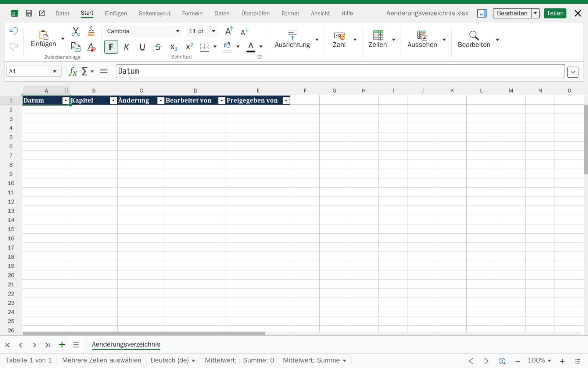Viewport: 588px width, 368px height.
Task: Click the Redo arrow icon
Action: point(14,47)
